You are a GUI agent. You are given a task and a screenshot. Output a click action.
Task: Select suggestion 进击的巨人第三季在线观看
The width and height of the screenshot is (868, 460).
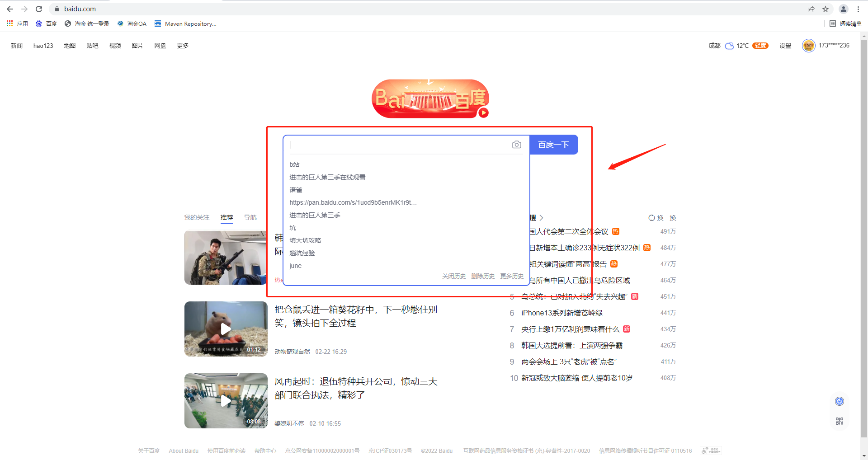pyautogui.click(x=327, y=177)
